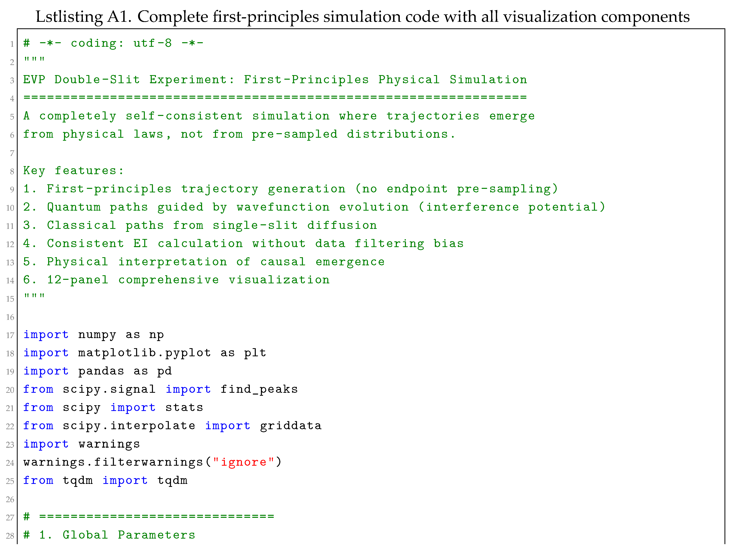The height and width of the screenshot is (560, 736).
Task: Click the '12-panel comprehensive visualization' line
Action: pos(177,280)
